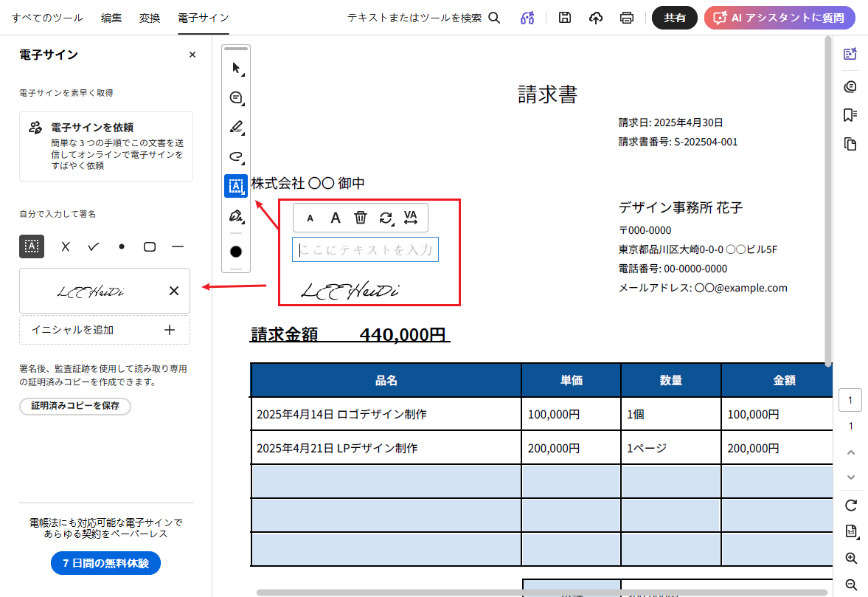
Task: Select the freehand draw loop tool
Action: pyautogui.click(x=236, y=156)
